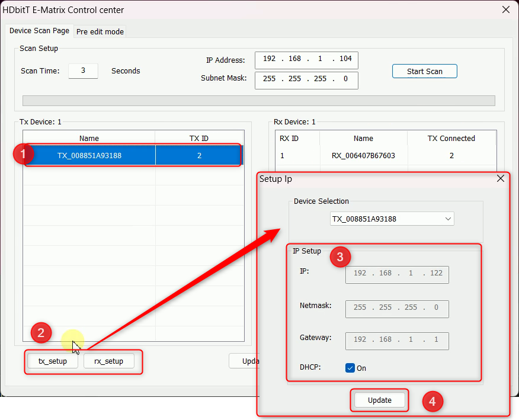Click the TX ID column header
The width and height of the screenshot is (519, 420).
pyautogui.click(x=198, y=138)
